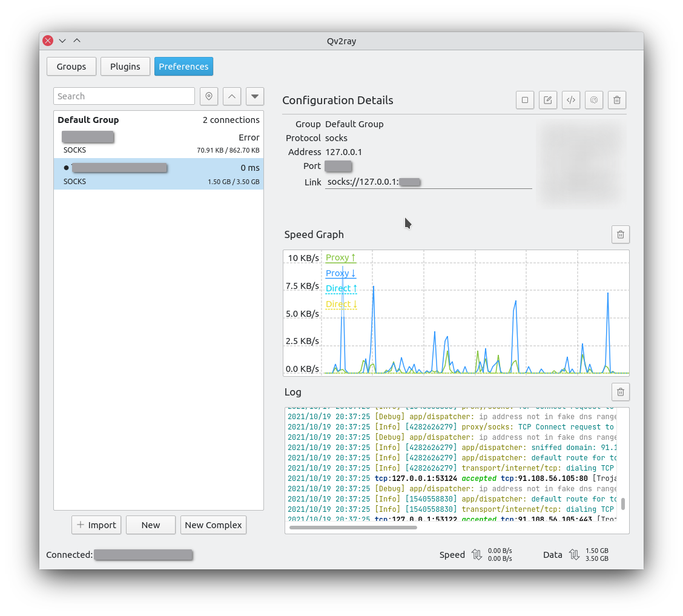683x616 pixels.
Task: Select the connected SOCKS entry showing 0 ms
Action: point(159,174)
